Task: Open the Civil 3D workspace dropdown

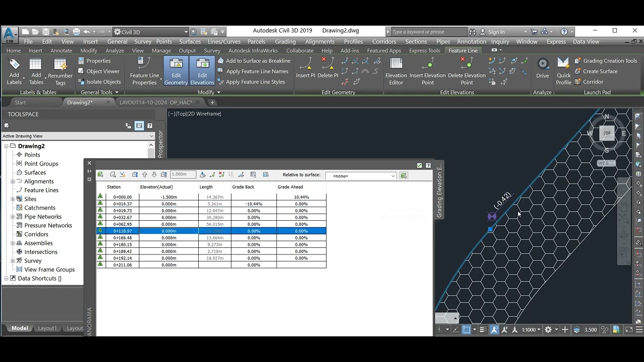Action: [150, 32]
